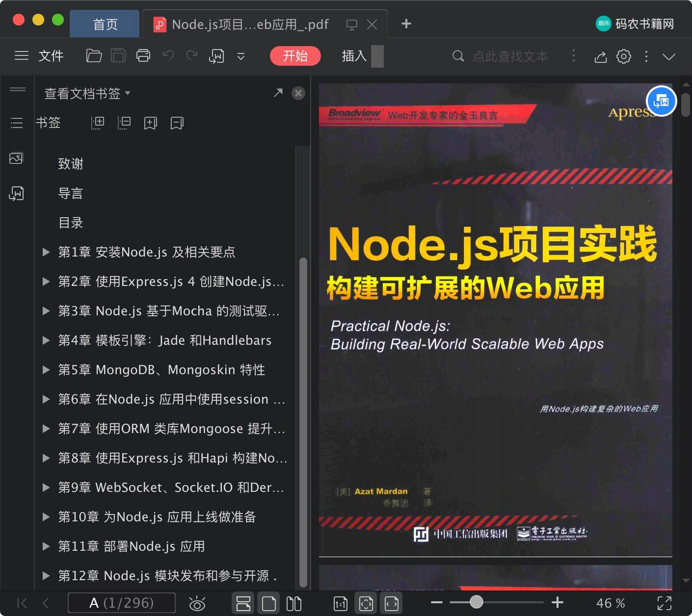Screen dimensions: 692x616
Task: Print the document via printer icon
Action: (143, 56)
